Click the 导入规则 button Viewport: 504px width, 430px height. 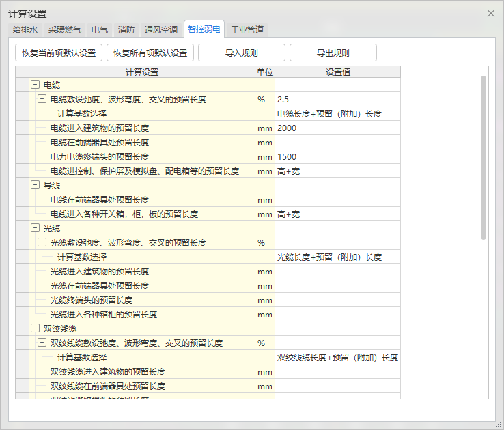(x=242, y=53)
